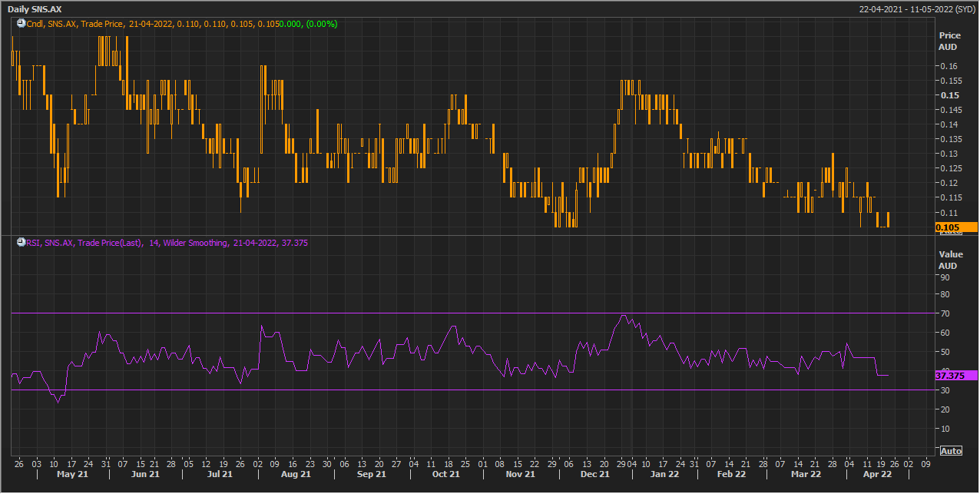Image resolution: width=980 pixels, height=494 pixels.
Task: Click the 'Apr 22' month label
Action: point(877,475)
